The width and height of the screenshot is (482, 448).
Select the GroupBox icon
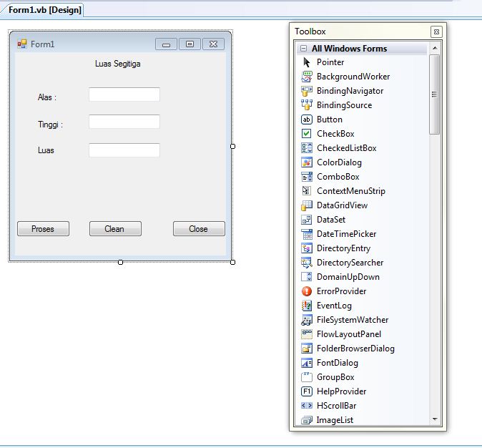(307, 377)
